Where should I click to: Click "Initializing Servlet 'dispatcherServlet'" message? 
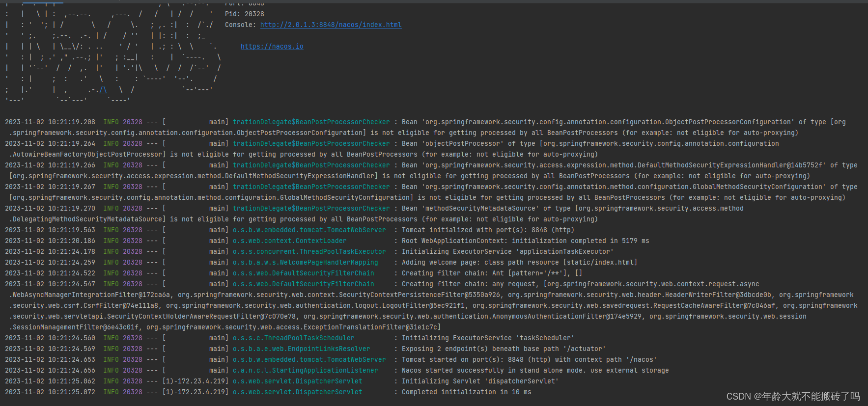tap(480, 381)
